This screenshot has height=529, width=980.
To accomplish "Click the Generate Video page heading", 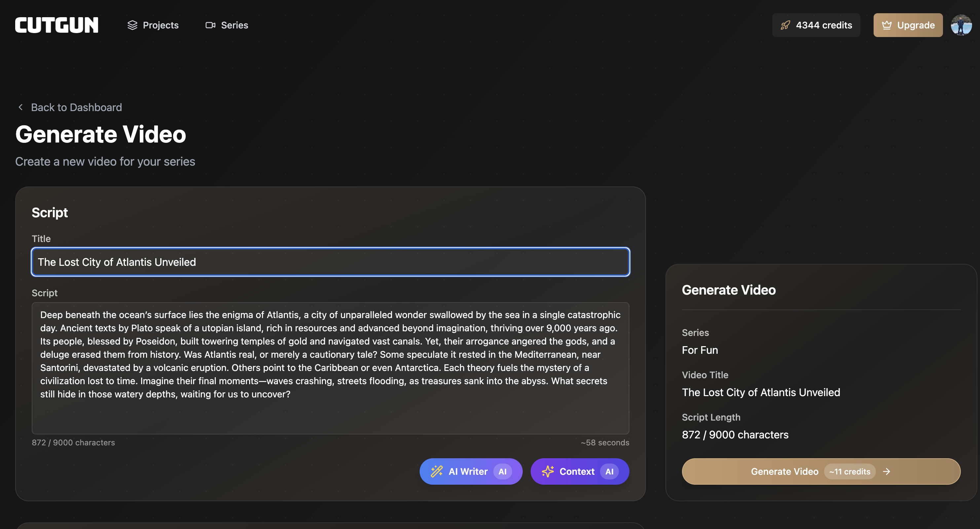I will click(100, 134).
